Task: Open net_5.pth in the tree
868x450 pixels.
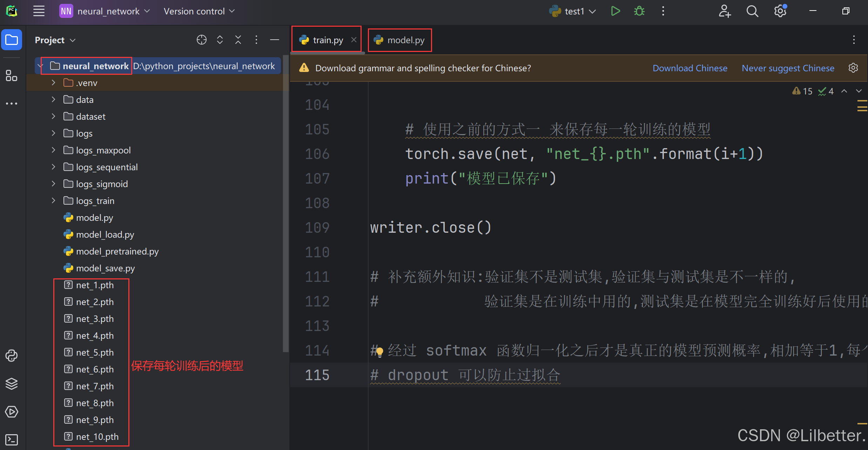Action: coord(95,352)
